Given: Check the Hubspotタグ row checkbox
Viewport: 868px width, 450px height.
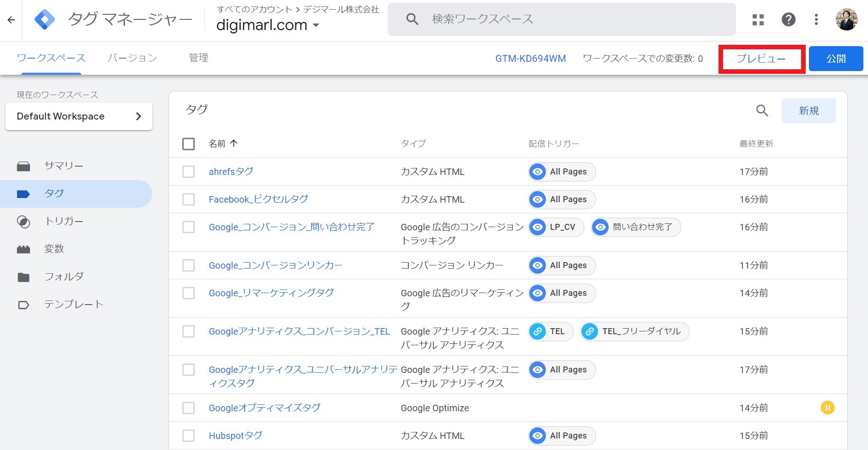Looking at the screenshot, I should (188, 436).
